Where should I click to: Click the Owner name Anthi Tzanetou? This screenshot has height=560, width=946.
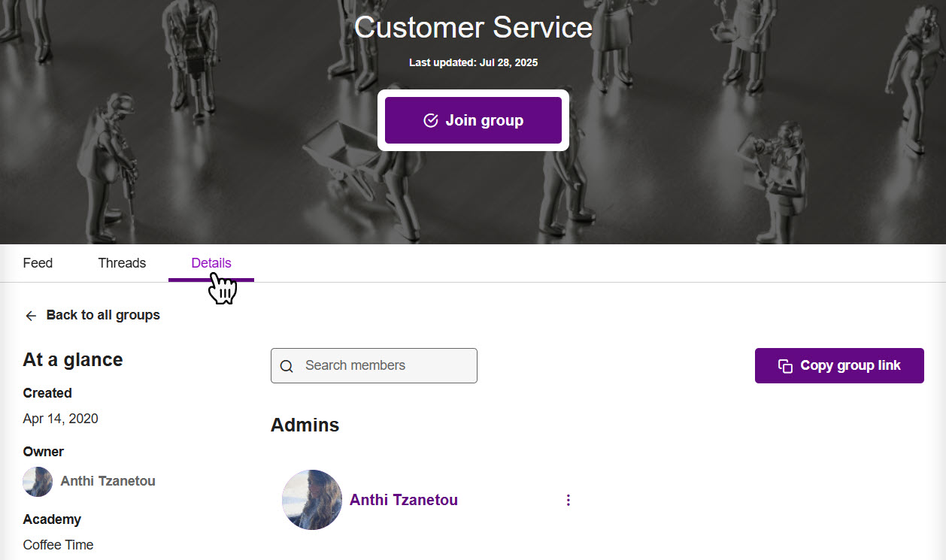pyautogui.click(x=107, y=481)
